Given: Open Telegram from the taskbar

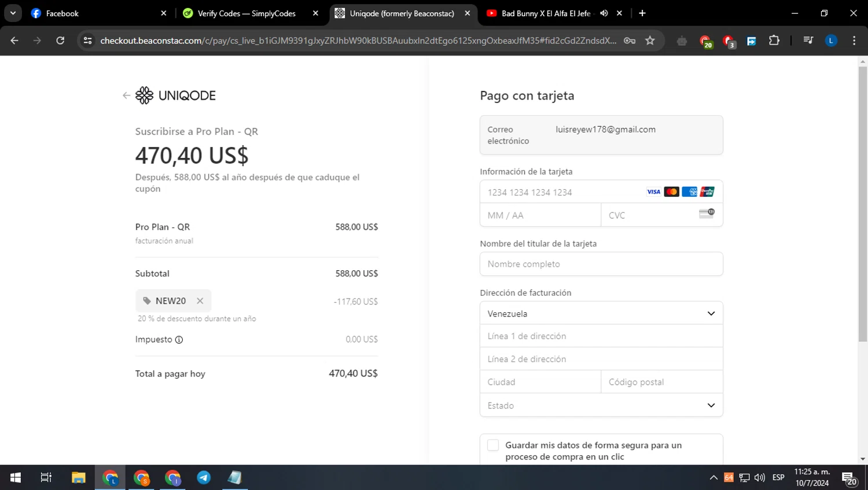Looking at the screenshot, I should (204, 477).
